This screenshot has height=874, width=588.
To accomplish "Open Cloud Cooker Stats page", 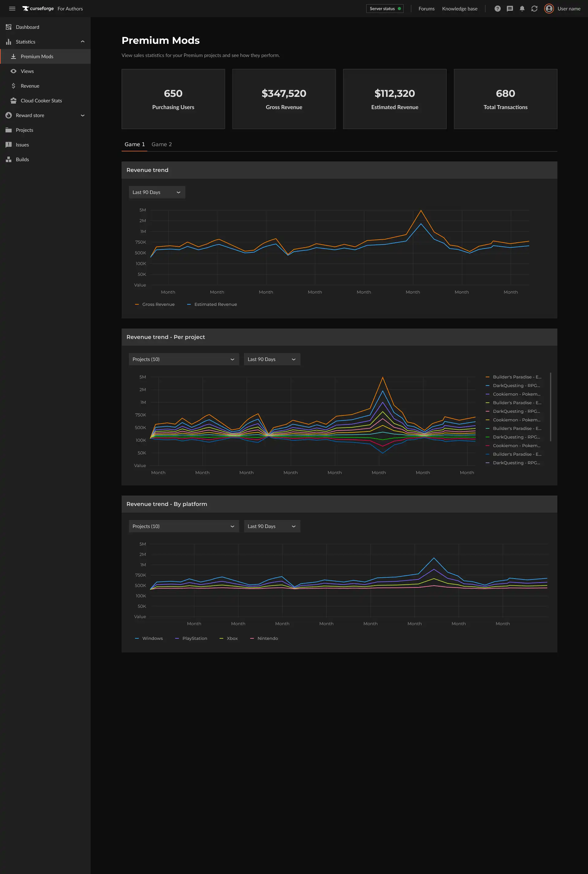I will tap(45, 101).
